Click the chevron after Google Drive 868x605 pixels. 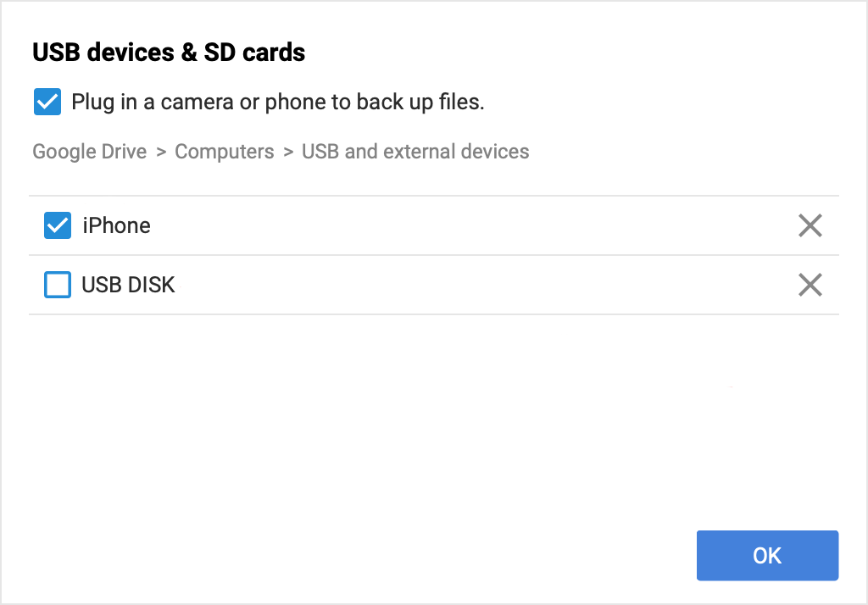click(160, 152)
